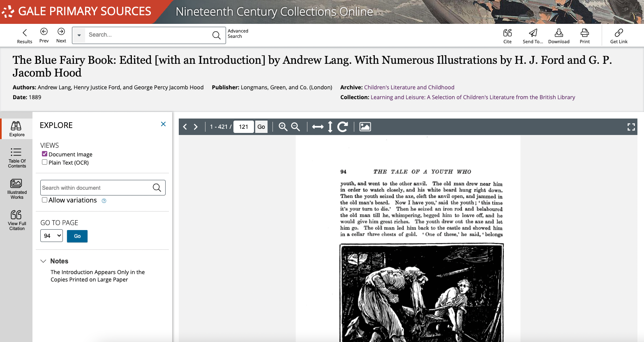Print the document
The width and height of the screenshot is (644, 342).
tap(585, 36)
